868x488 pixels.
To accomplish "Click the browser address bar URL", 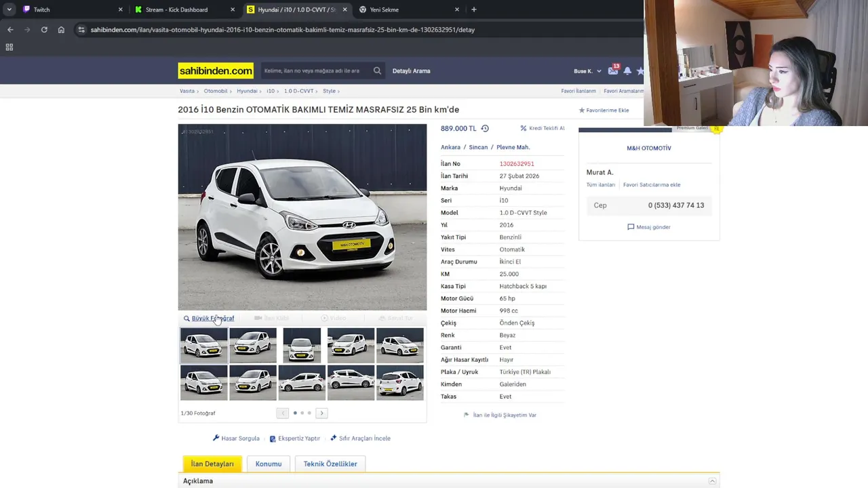I will pyautogui.click(x=282, y=30).
